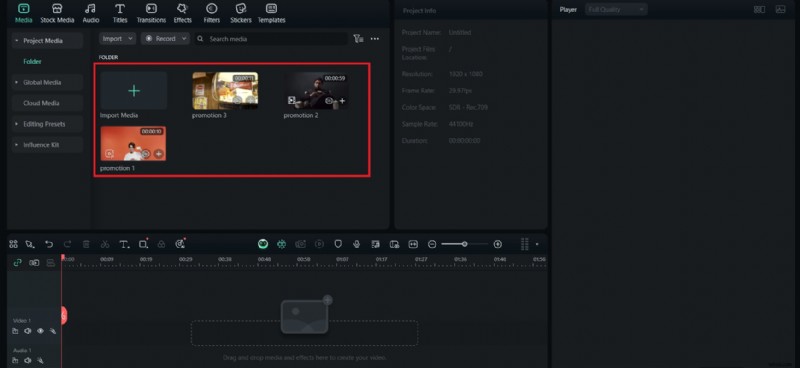800x368 pixels.
Task: Hide the Video 1 track with eye icon
Action: (40, 331)
